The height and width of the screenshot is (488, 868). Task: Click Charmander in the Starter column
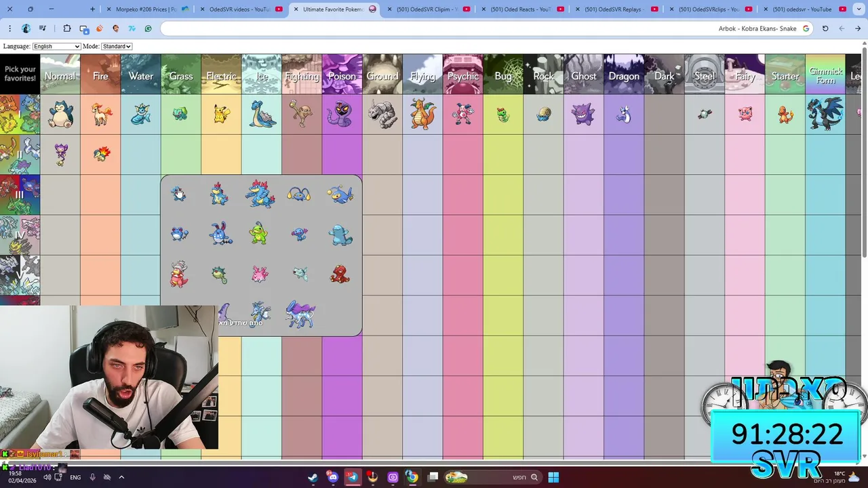tap(785, 115)
